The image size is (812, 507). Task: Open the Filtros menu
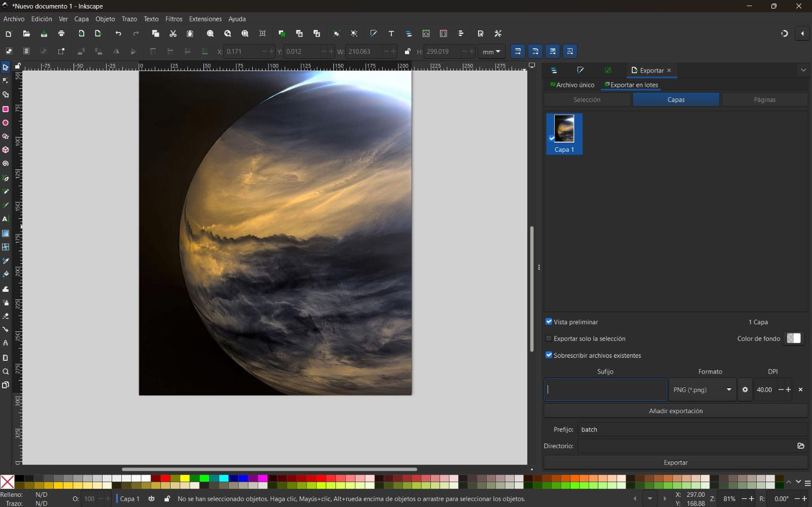coord(174,19)
